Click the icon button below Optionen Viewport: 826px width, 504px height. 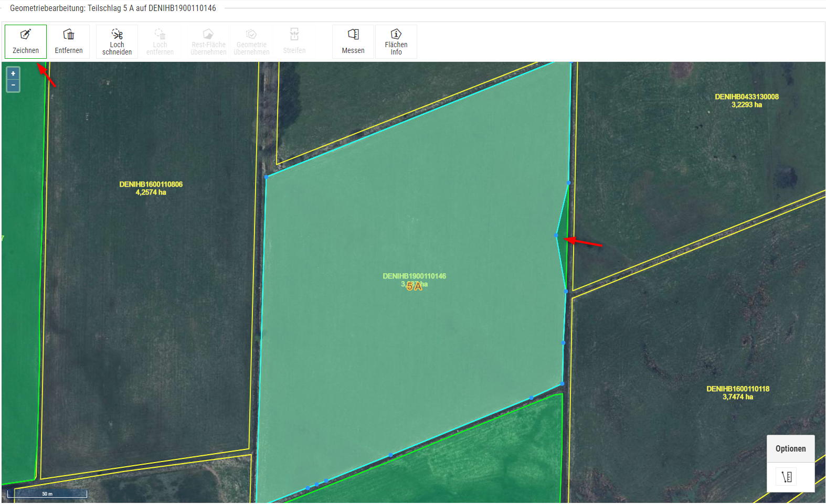tap(786, 477)
